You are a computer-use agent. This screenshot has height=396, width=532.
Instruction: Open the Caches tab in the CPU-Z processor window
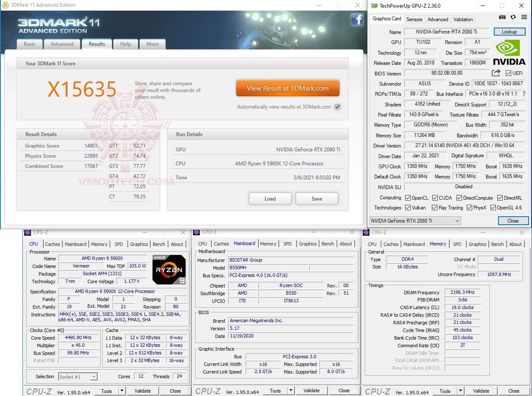point(53,244)
